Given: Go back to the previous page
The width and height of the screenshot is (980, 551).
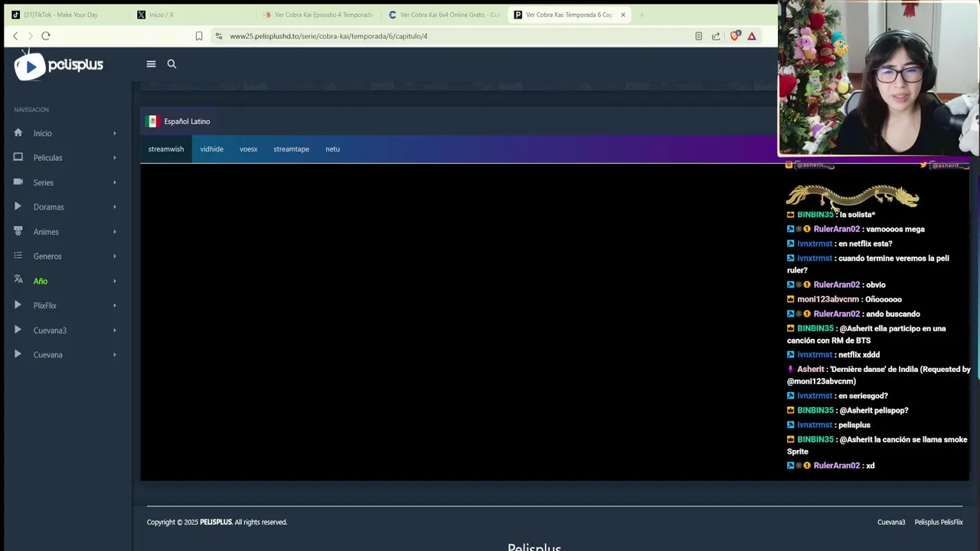Looking at the screenshot, I should click(15, 36).
